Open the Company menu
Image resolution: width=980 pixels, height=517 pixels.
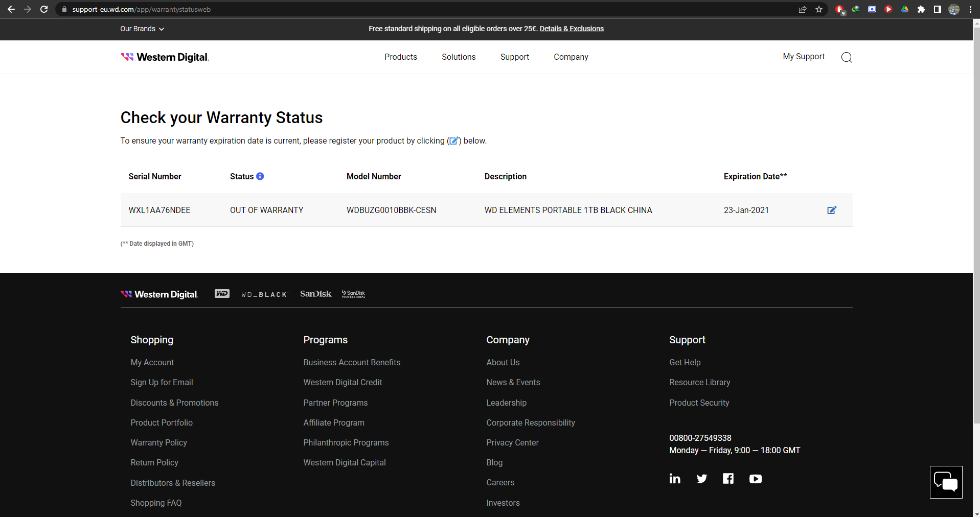point(571,57)
